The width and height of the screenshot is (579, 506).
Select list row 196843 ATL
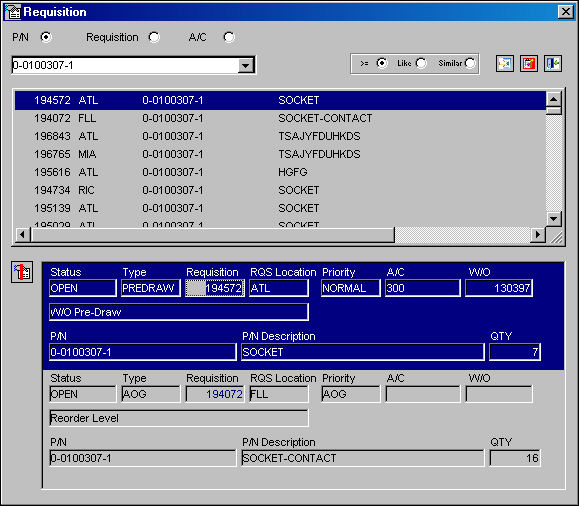[280, 136]
